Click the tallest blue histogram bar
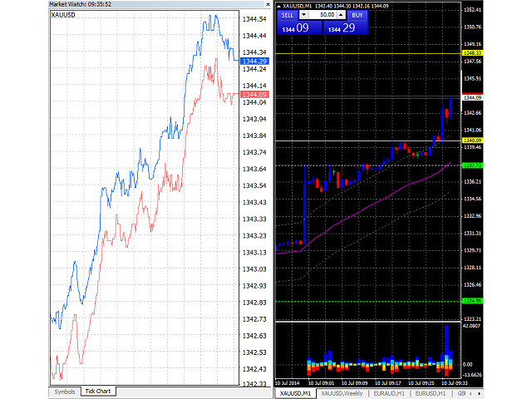Viewport: 532px width, 399px height. (446, 342)
